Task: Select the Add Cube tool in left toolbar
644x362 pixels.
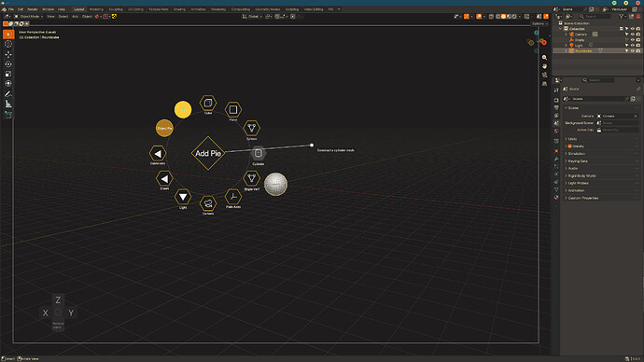Action: [8, 115]
